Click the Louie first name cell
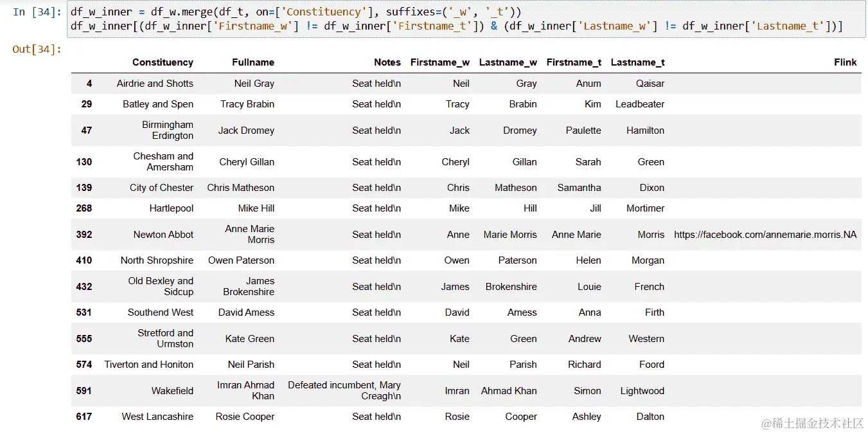The image size is (868, 434). (x=589, y=287)
